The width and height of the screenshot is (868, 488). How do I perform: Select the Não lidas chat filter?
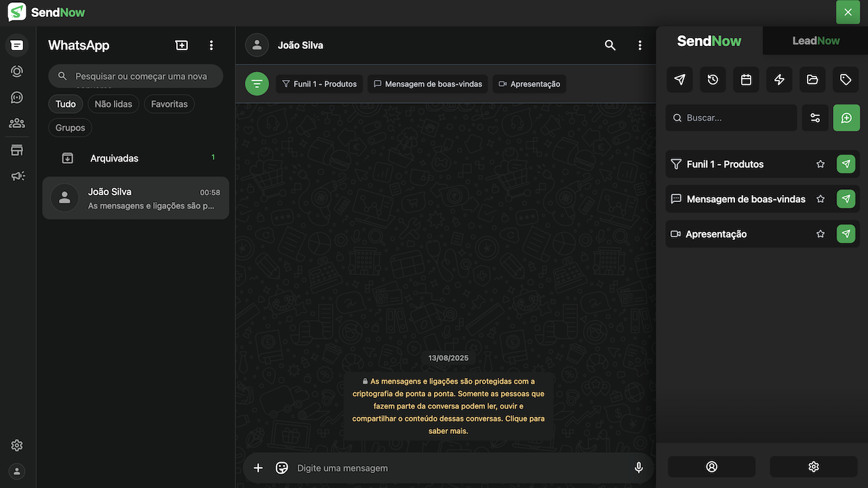tap(113, 104)
